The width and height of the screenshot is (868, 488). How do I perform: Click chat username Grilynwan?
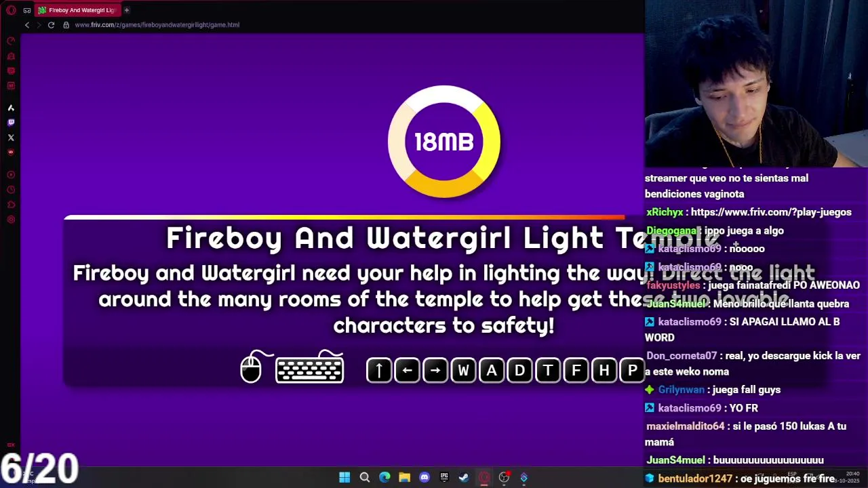tap(681, 390)
